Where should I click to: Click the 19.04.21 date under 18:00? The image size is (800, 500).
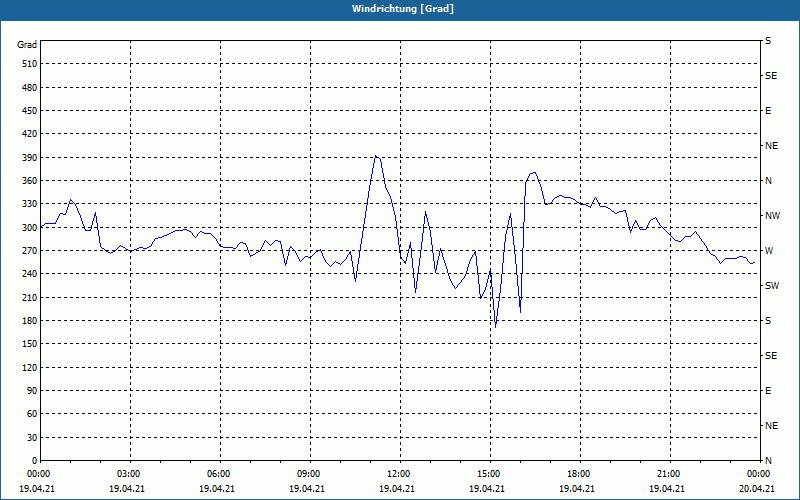pos(577,489)
